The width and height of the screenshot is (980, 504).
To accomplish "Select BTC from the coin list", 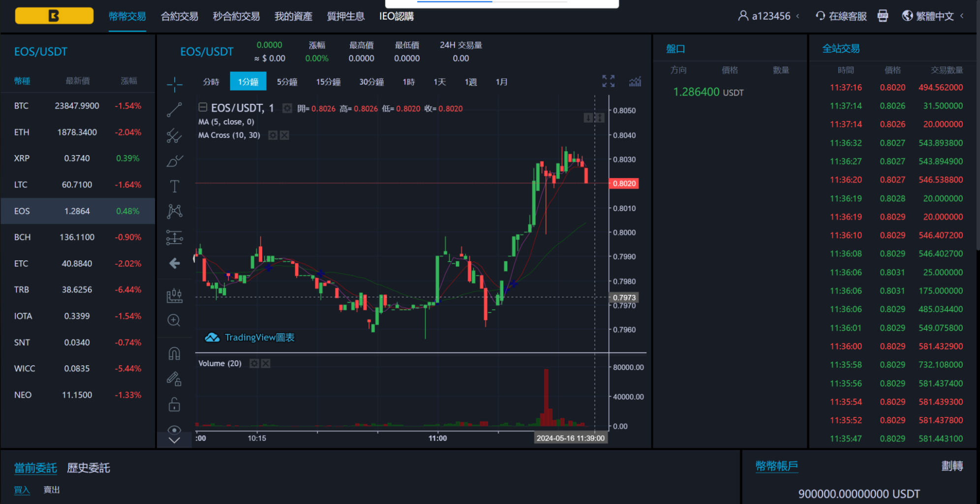I will (22, 105).
